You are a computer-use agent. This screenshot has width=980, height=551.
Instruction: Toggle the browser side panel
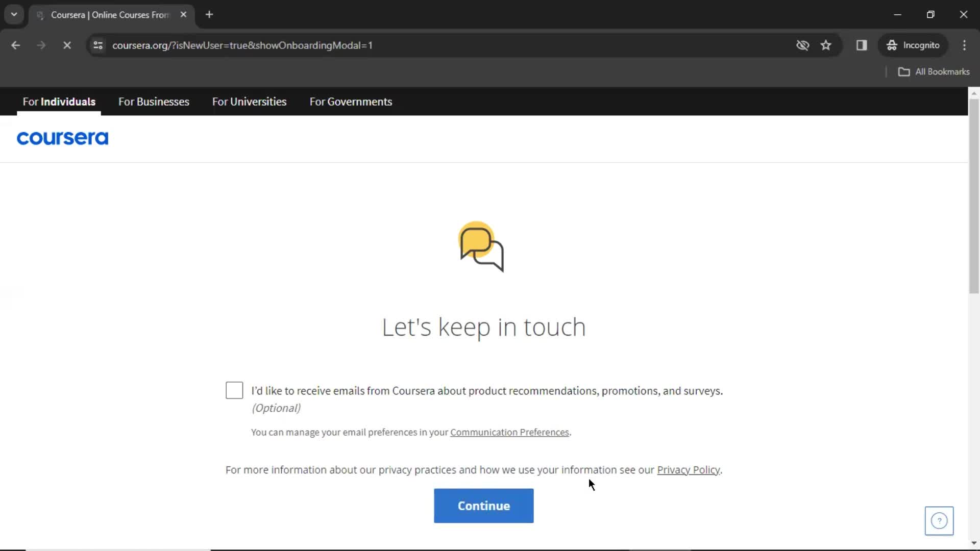[x=862, y=45]
